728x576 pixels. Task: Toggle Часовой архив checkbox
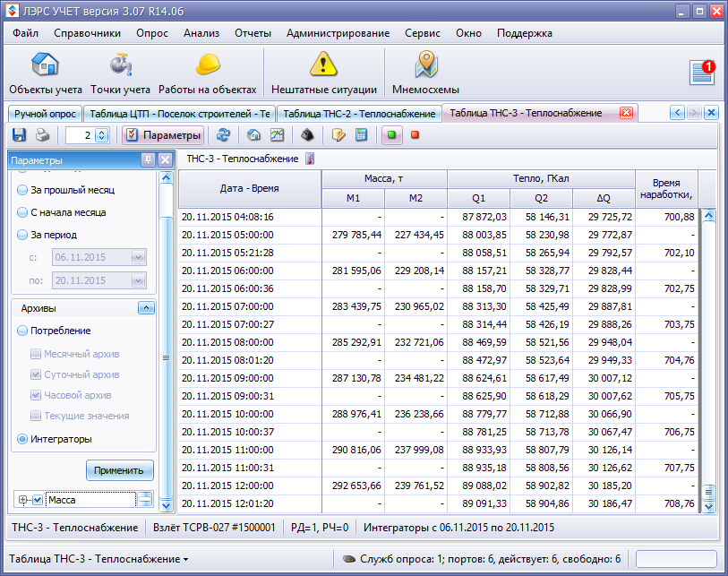pos(35,395)
